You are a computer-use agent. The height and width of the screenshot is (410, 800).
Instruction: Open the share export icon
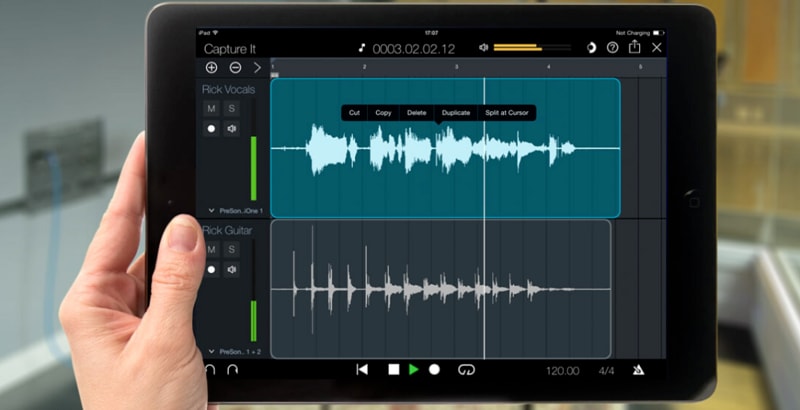634,47
